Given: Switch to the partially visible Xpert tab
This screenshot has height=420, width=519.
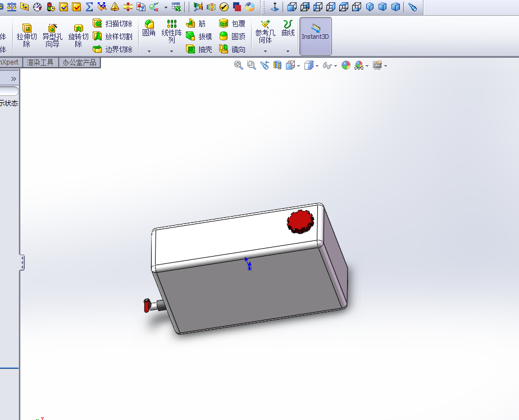Looking at the screenshot, I should pos(10,62).
